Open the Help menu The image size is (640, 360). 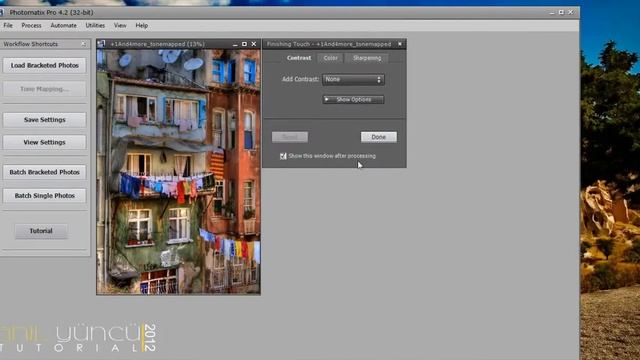point(142,25)
